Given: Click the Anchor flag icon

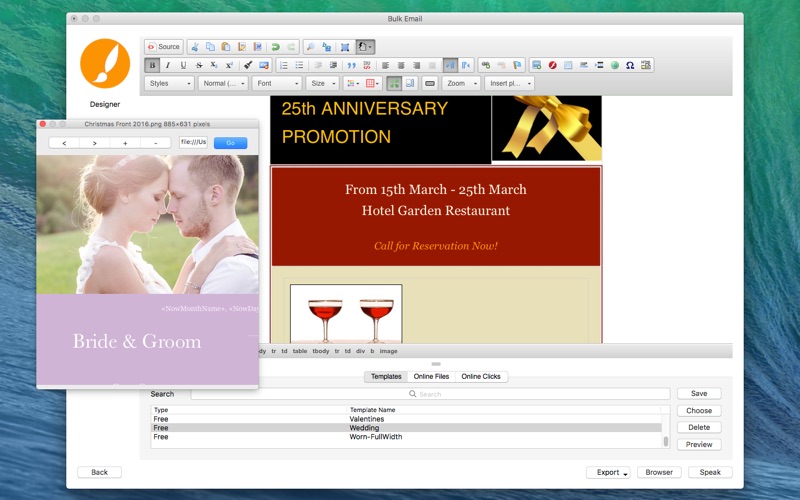Looking at the screenshot, I should pos(517,65).
